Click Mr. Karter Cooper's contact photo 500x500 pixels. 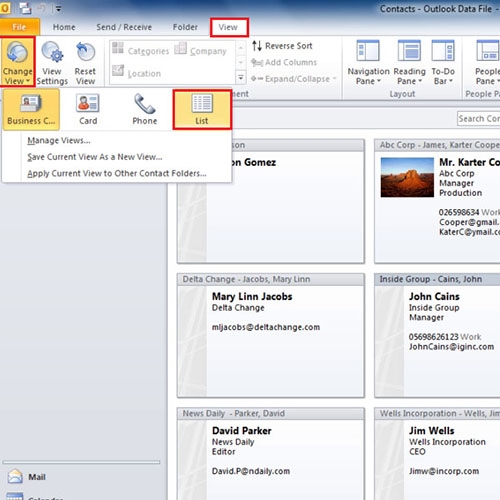(x=407, y=177)
